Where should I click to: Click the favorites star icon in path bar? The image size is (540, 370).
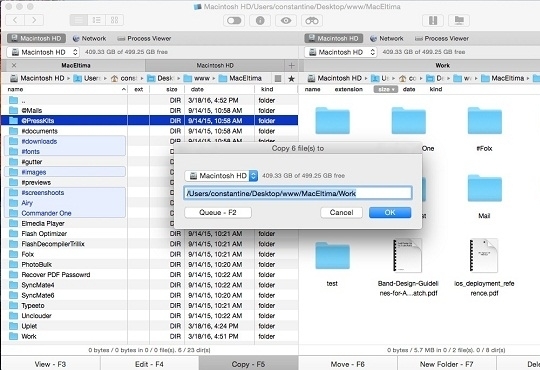291,79
